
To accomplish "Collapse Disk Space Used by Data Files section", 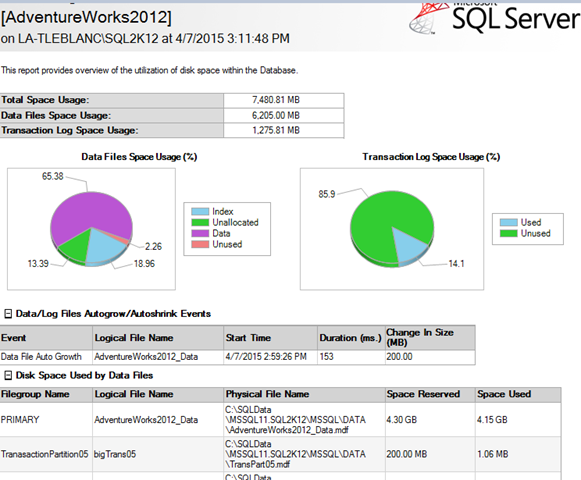I will pos(8,375).
